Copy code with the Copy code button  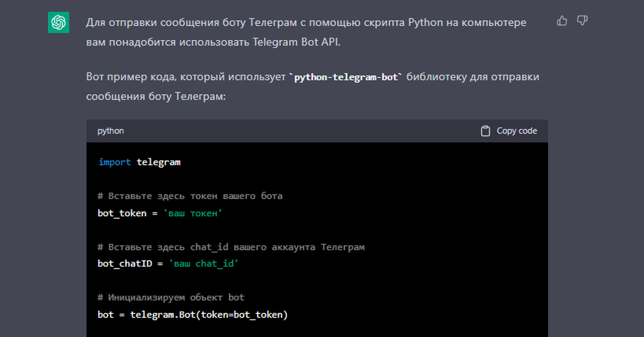[509, 131]
